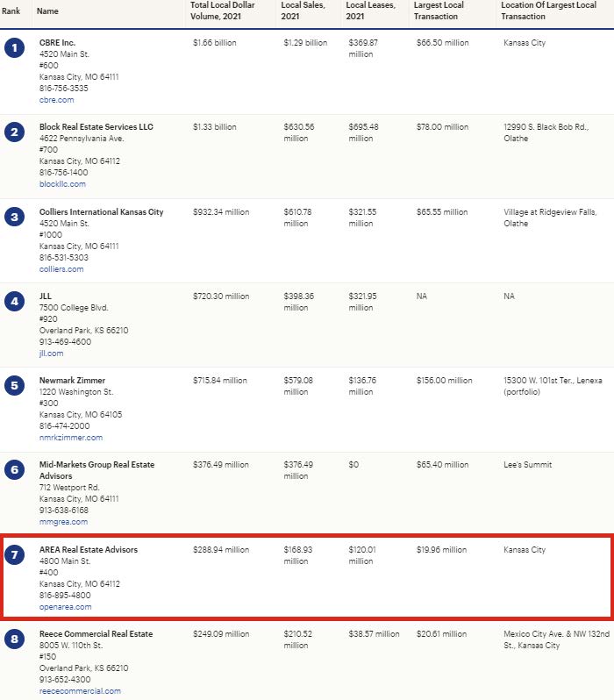Click the rank 8 circle badge

pyautogui.click(x=14, y=639)
